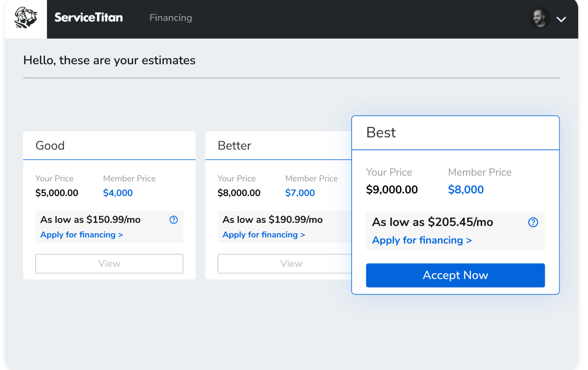Select the $8,000 Member Price on Best
588x370 pixels.
(x=466, y=189)
